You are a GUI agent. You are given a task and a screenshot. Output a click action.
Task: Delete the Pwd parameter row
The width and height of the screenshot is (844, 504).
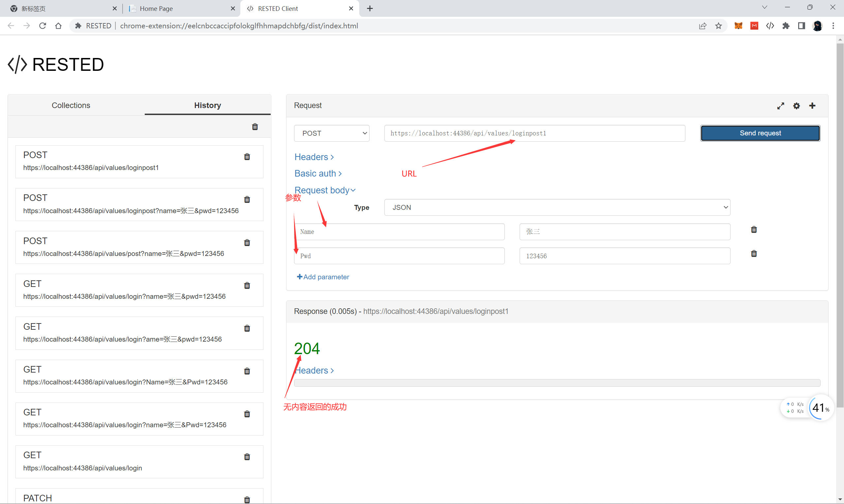pos(754,254)
